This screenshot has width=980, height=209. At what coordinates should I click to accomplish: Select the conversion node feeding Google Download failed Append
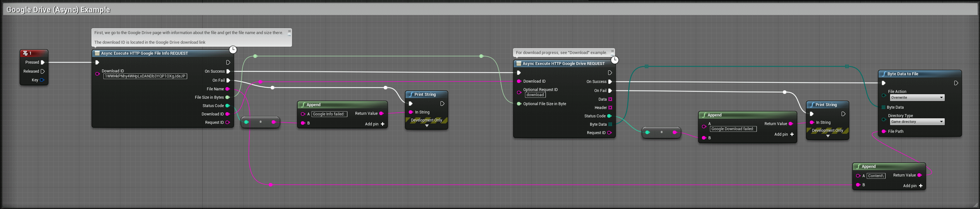[661, 132]
